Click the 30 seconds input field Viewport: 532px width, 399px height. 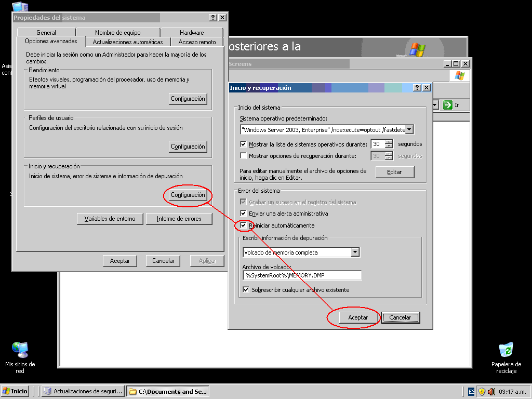378,144
